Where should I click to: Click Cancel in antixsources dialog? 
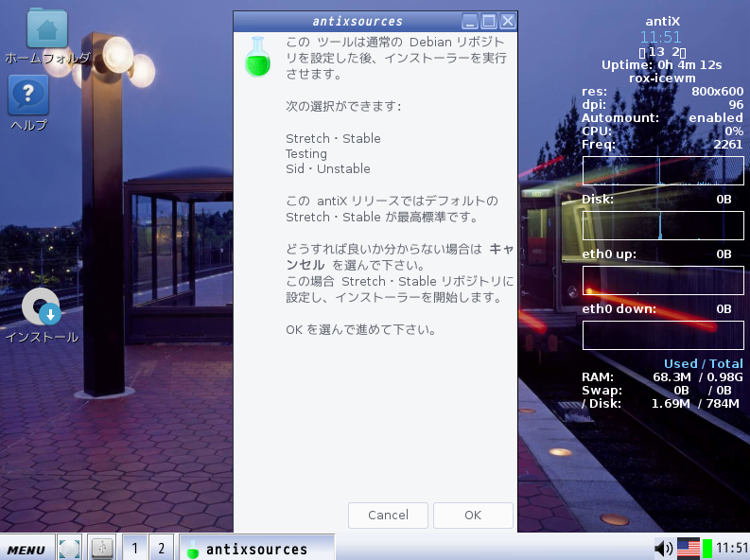coord(388,515)
